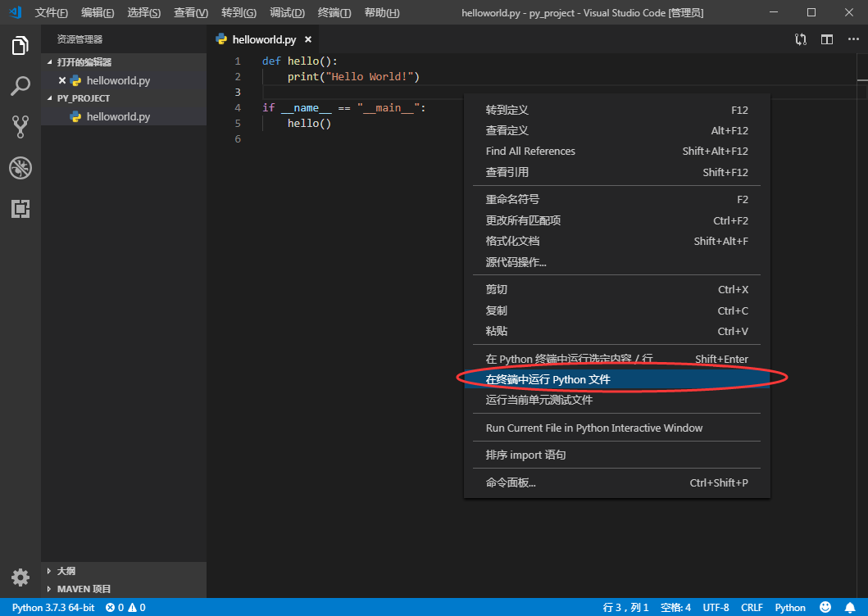Open the 编辑(E) menu
Viewport: 868px width, 616px height.
[x=98, y=12]
